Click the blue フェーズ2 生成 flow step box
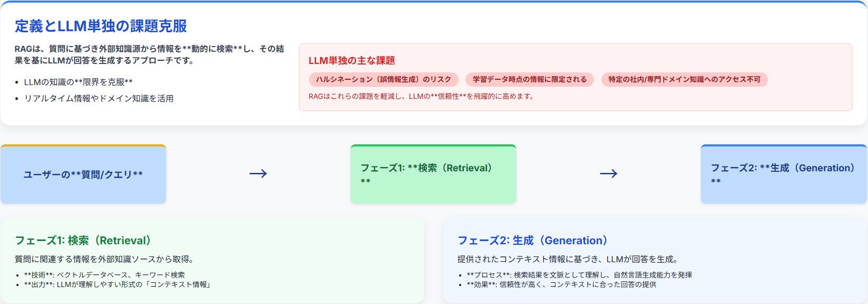Viewport: 868px width, 304px height. coord(783,174)
